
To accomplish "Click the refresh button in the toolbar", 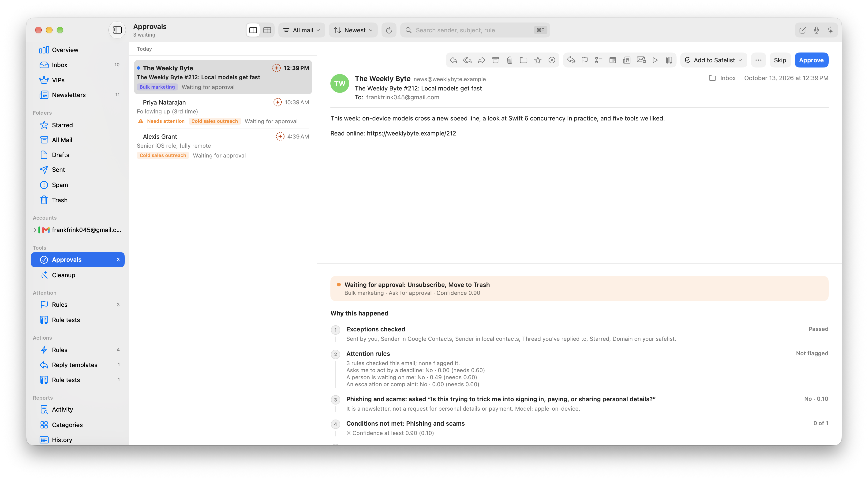I will coord(389,30).
